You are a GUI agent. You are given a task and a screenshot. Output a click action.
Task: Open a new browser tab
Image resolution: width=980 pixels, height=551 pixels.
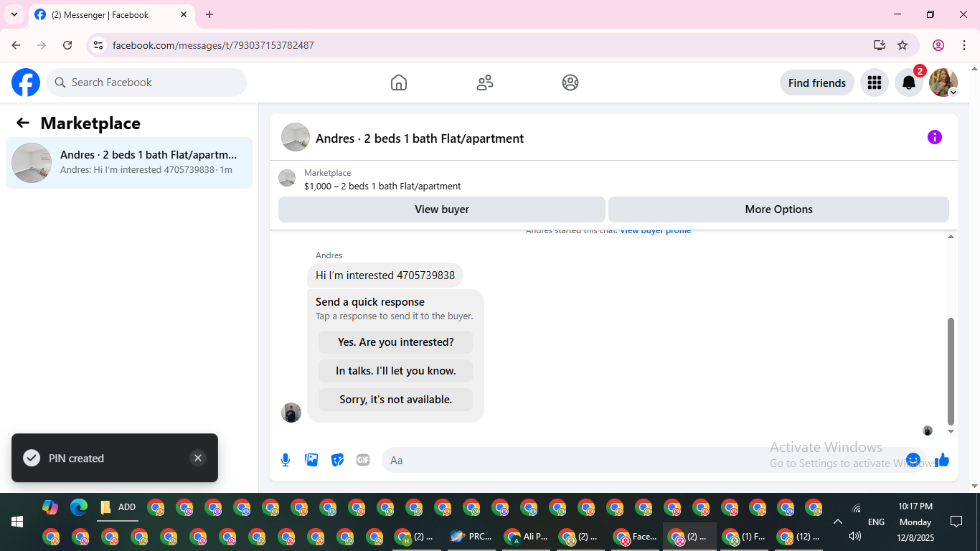(x=209, y=14)
